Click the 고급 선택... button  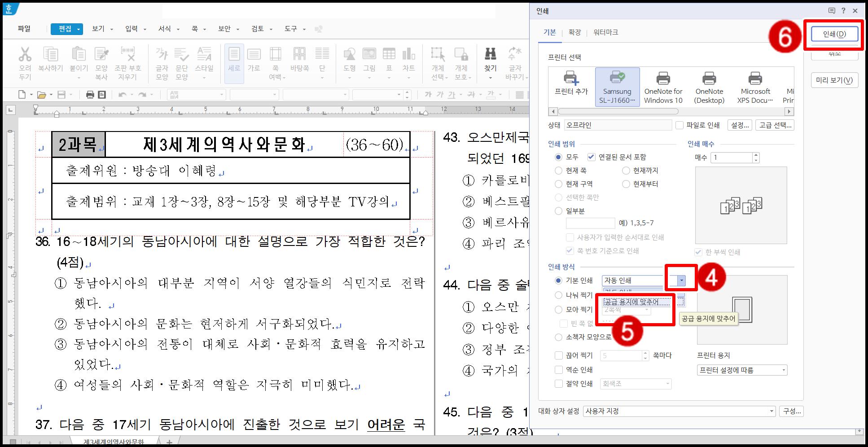click(775, 125)
